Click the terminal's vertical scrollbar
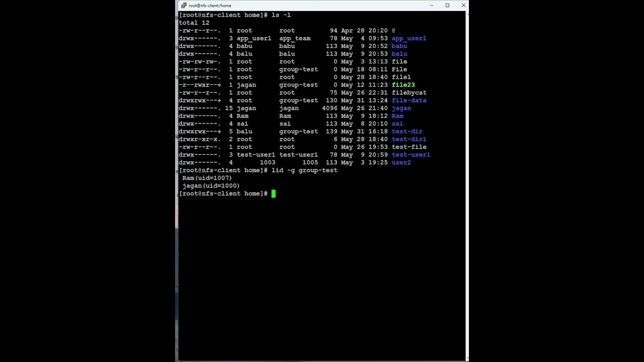 467,185
